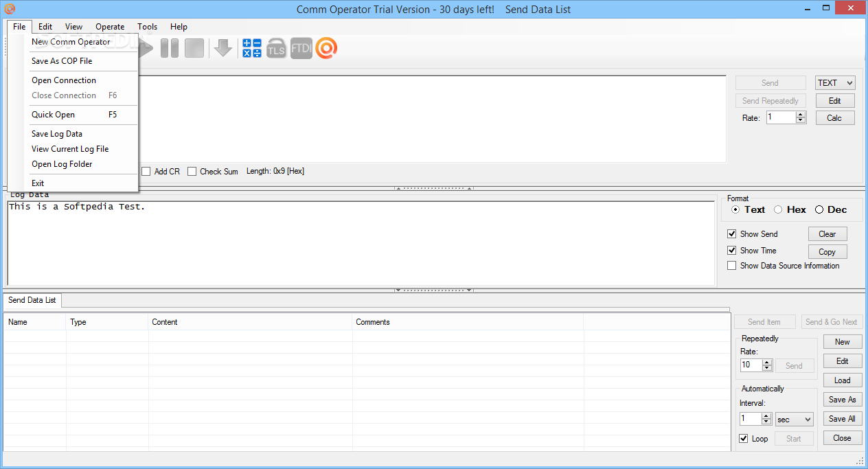Disable the Show Time checkbox

732,251
